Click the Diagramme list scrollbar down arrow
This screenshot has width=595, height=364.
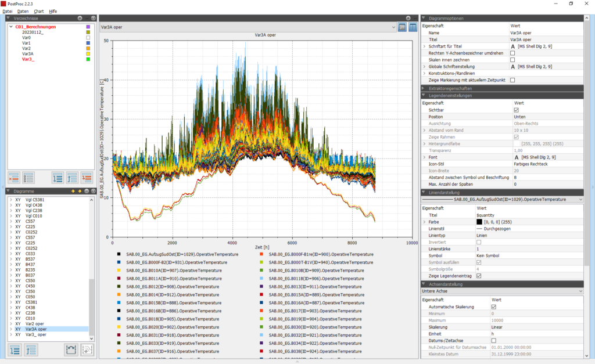click(91, 338)
